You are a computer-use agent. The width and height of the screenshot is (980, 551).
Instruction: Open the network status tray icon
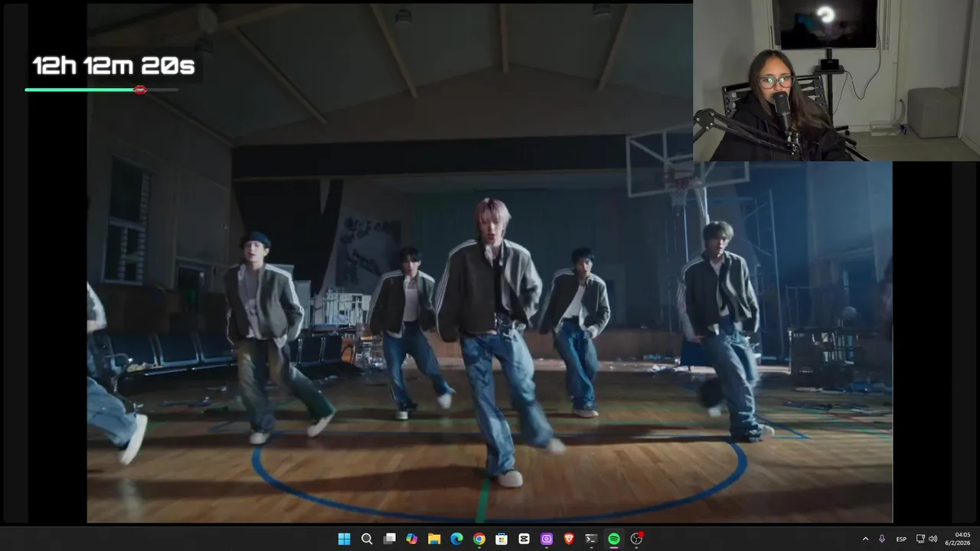point(920,539)
